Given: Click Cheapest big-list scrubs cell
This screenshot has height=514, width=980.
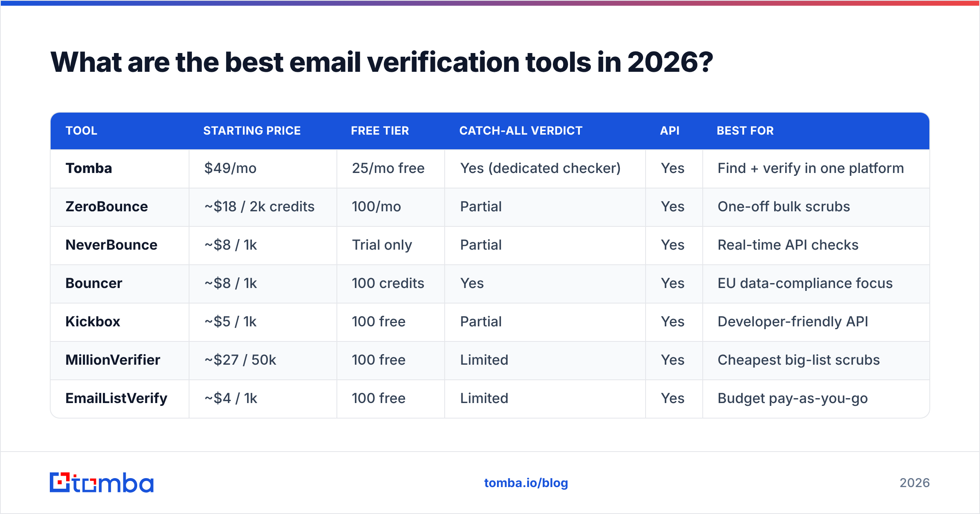Looking at the screenshot, I should point(816,360).
